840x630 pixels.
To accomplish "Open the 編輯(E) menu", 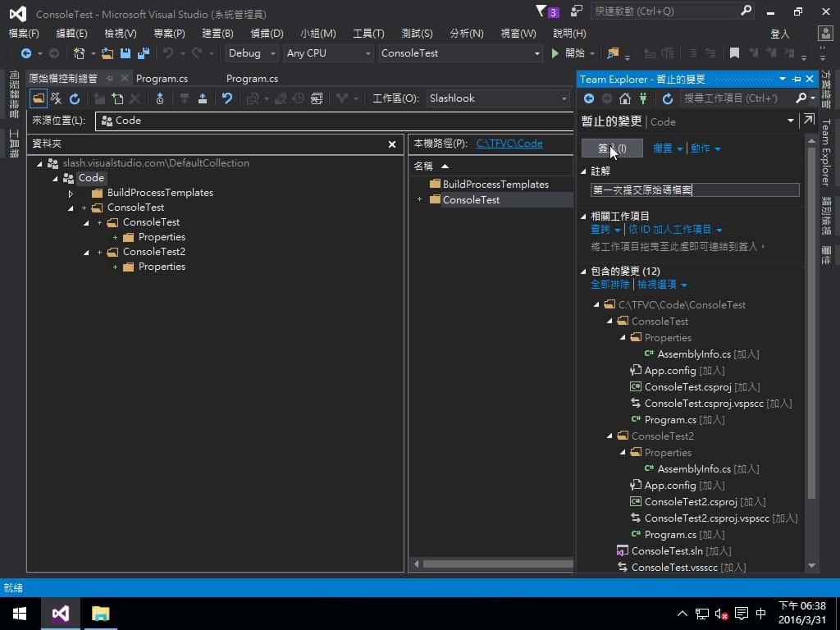I will pos(72,33).
